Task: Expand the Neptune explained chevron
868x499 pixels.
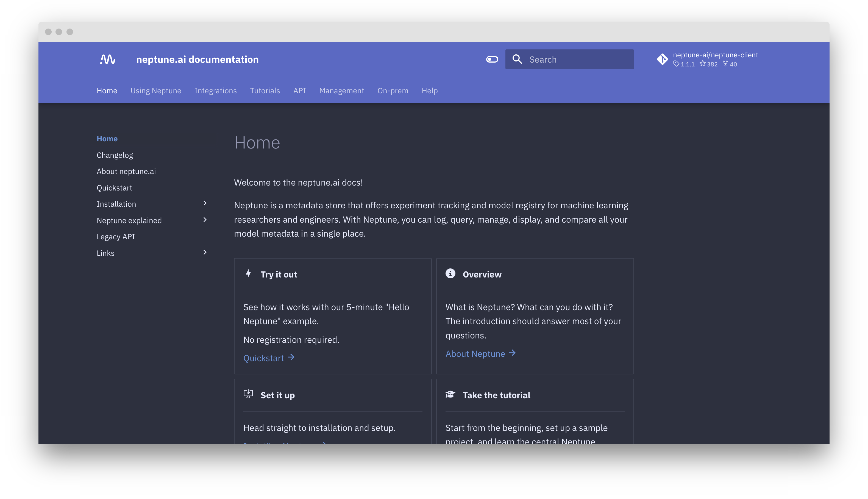Action: coord(205,220)
